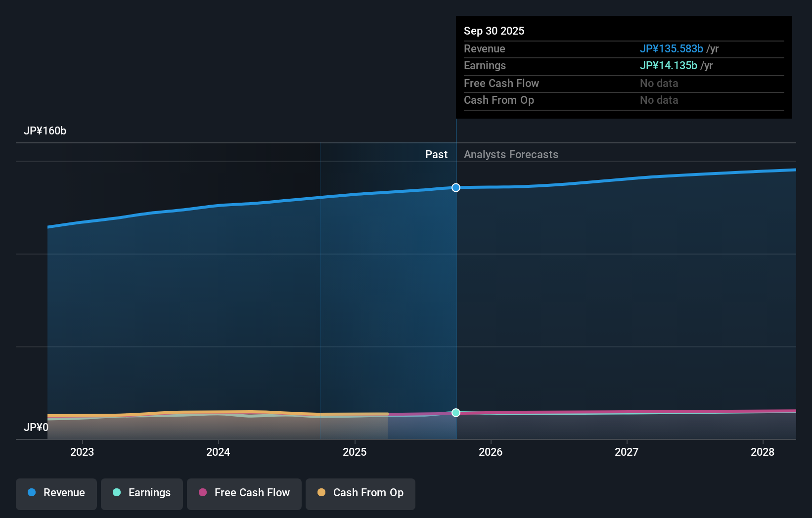Screen dimensions: 812x518
Task: Click the blue Revenue legend dot icon
Action: (33, 493)
